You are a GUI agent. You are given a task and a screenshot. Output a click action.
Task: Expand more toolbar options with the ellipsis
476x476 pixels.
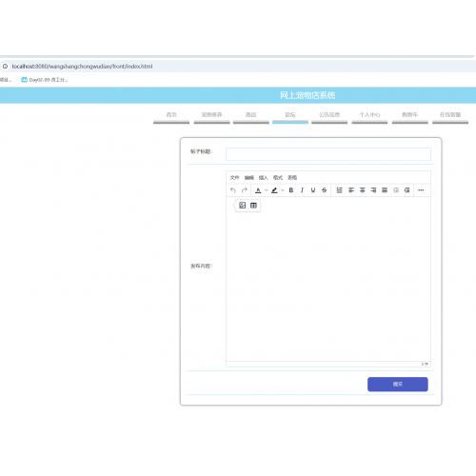(421, 190)
